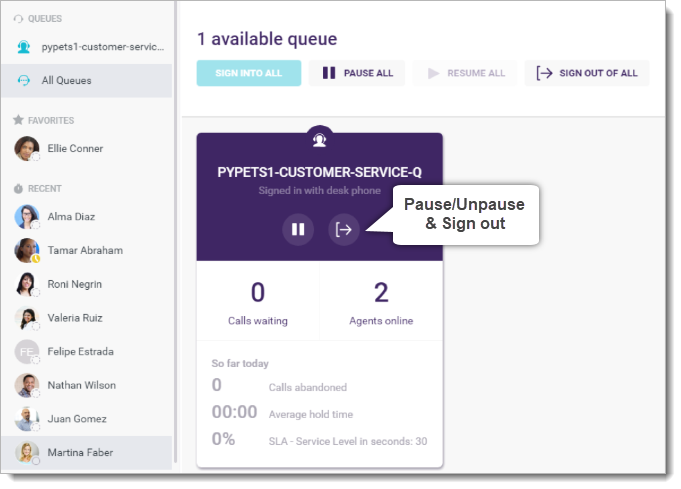This screenshot has width=681, height=489.
Task: Click Resume All button
Action: coord(465,73)
